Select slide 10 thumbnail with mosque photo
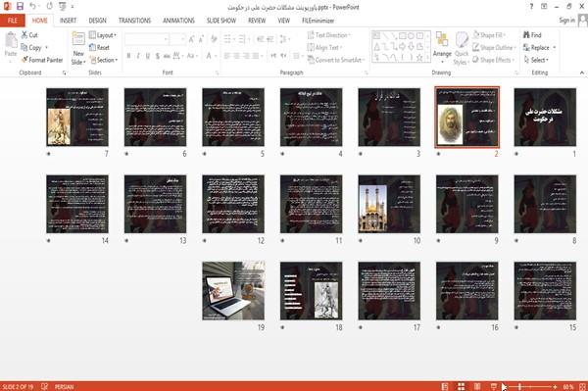The height and width of the screenshot is (391, 588). tap(389, 204)
